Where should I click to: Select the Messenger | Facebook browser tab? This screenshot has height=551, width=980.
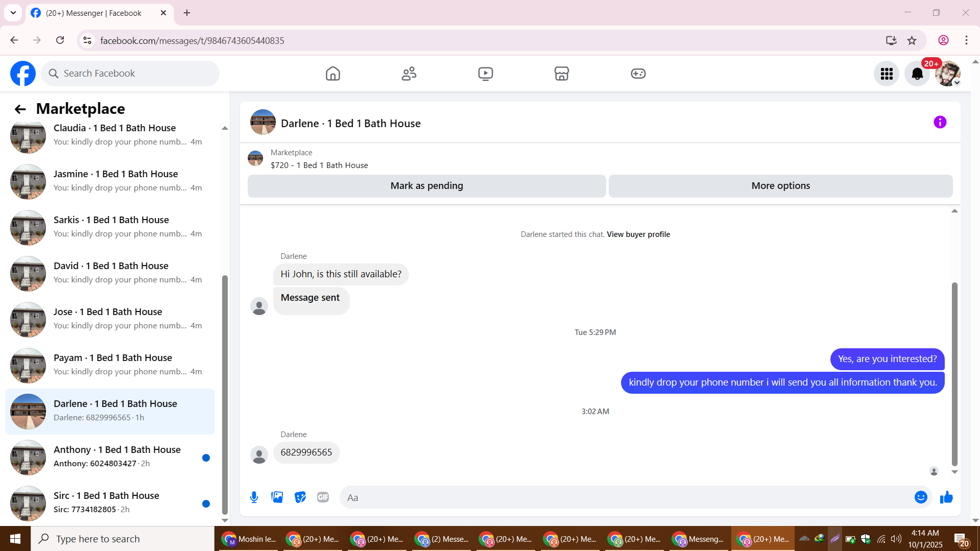point(100,13)
